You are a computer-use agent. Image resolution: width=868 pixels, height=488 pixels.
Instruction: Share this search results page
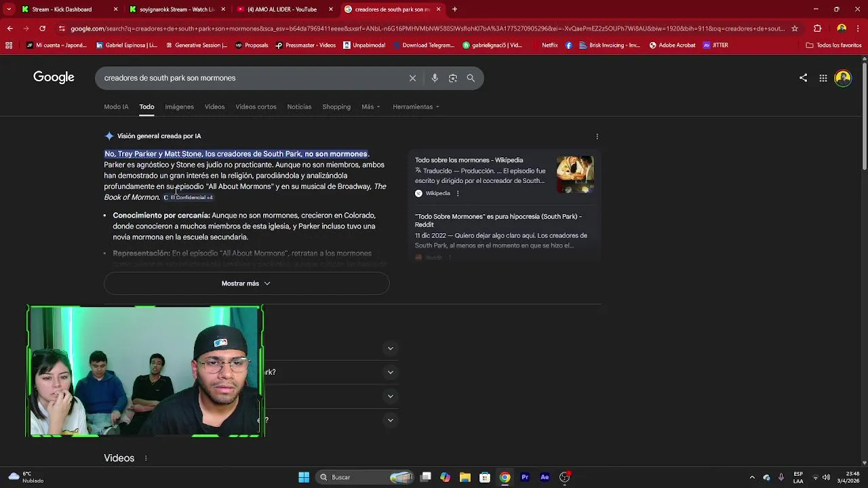pos(803,78)
